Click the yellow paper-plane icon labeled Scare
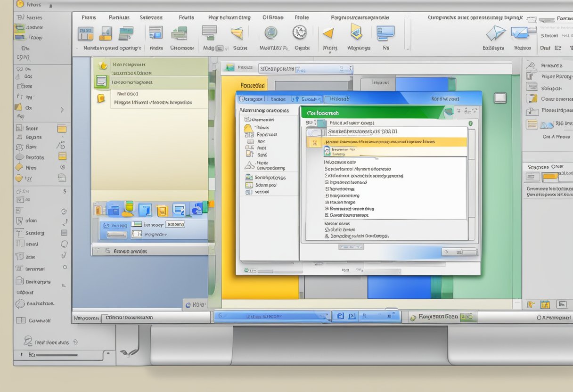The height and width of the screenshot is (392, 573). 237,33
